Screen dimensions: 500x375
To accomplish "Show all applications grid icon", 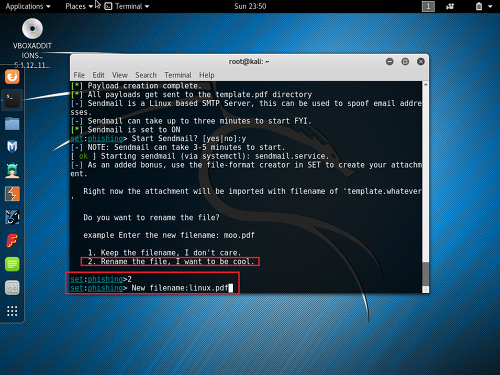I will pos(12,311).
